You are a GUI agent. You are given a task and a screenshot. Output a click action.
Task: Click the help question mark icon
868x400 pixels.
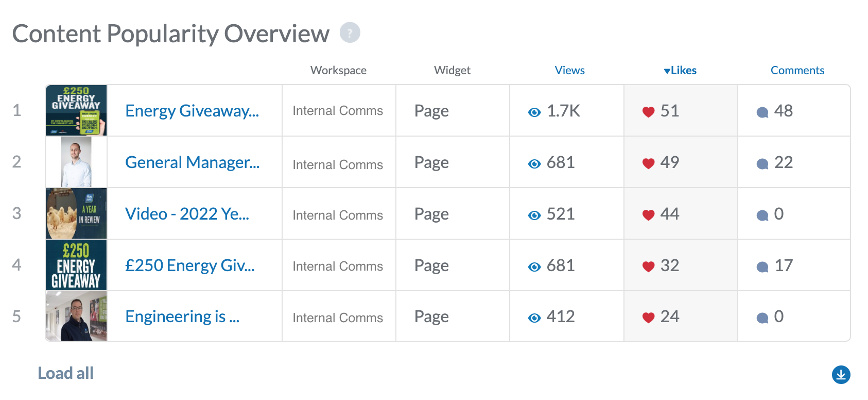pyautogui.click(x=350, y=33)
